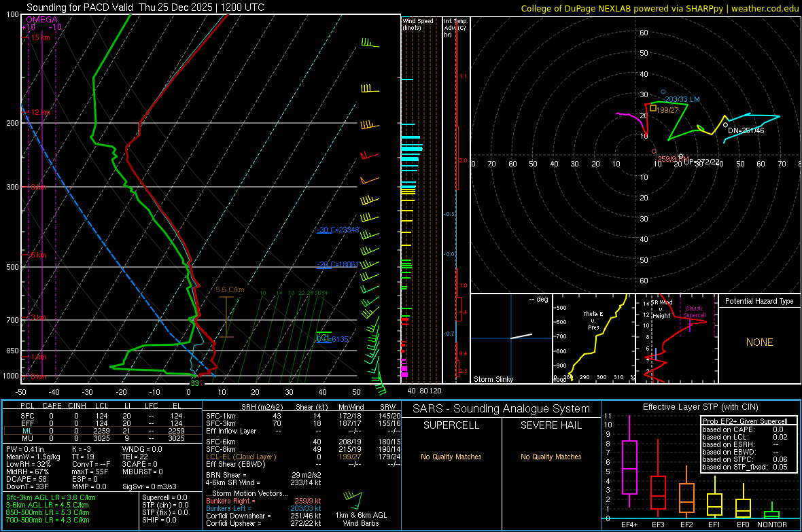The image size is (802, 532).
Task: Click the cyan Bunkers Left circle marker
Action: tap(663, 92)
